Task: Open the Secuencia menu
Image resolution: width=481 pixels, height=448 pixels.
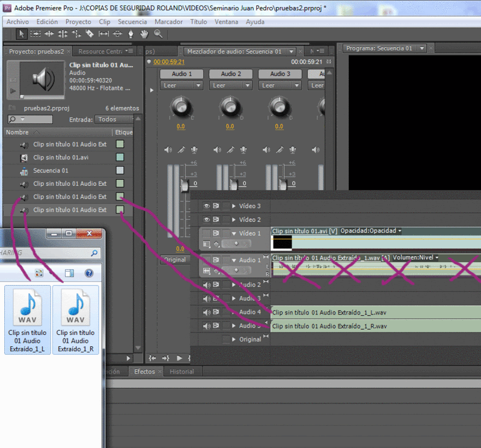Action: point(132,22)
